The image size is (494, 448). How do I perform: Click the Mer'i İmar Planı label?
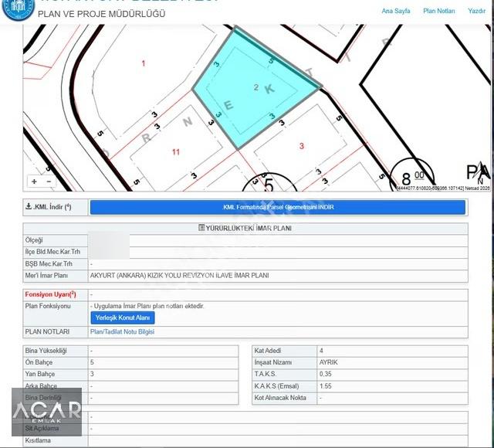(46, 276)
